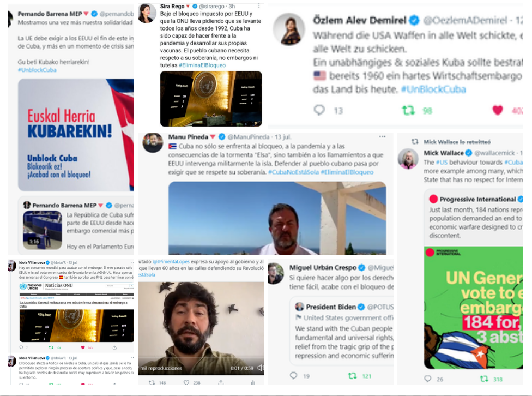Share the bearded man video tweet
This screenshot has height=396, width=532.
tap(221, 382)
